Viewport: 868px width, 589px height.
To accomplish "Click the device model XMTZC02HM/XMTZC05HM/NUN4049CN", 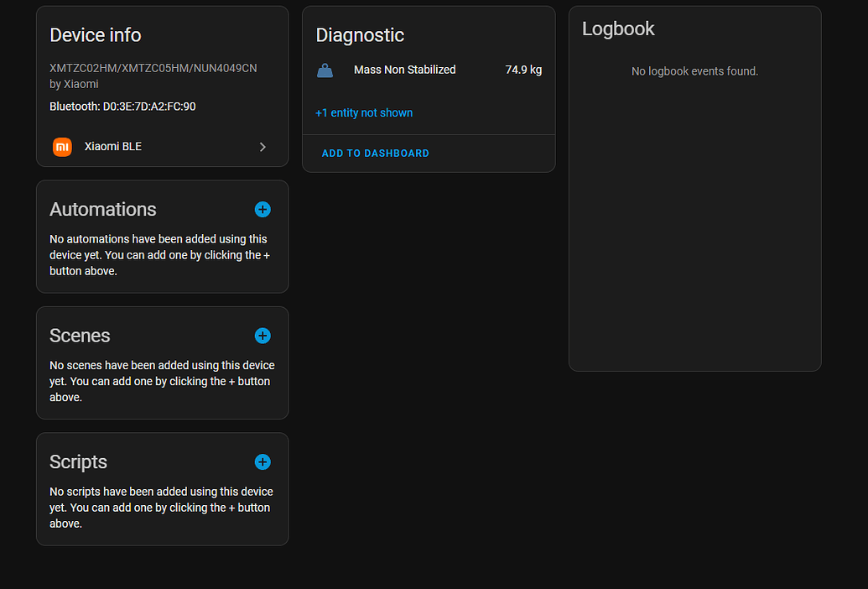I will click(x=153, y=67).
